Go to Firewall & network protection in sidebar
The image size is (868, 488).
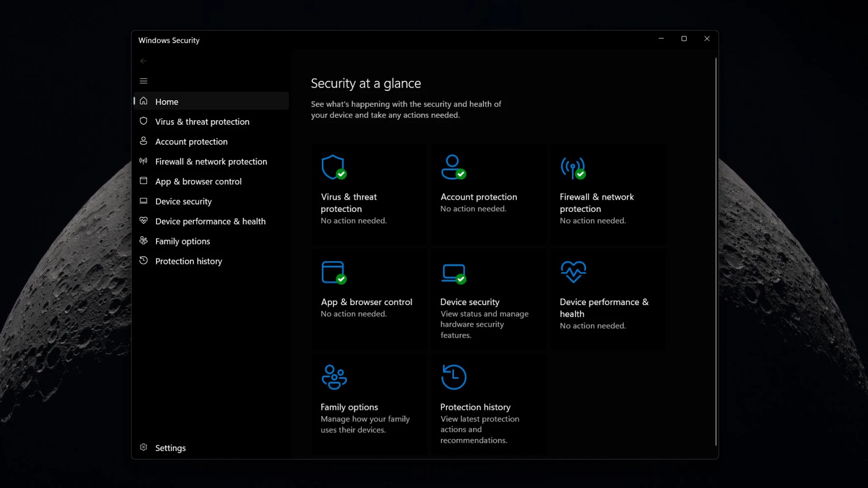tap(211, 161)
